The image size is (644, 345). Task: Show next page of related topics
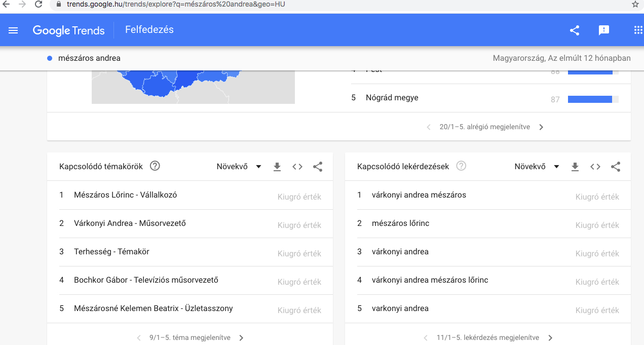pyautogui.click(x=241, y=338)
